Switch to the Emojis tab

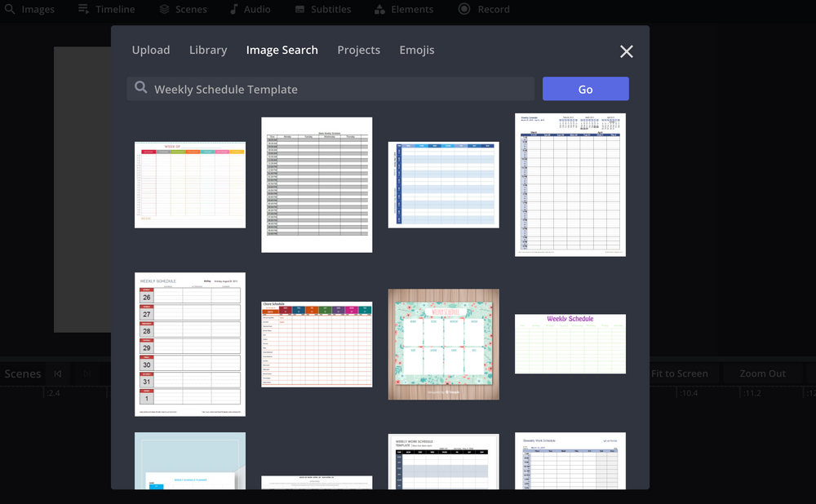click(x=416, y=50)
